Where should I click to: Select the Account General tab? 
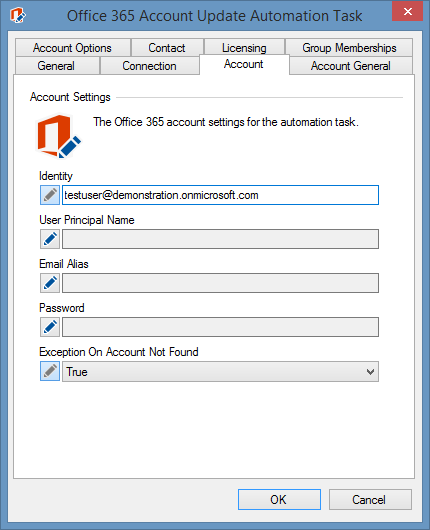(x=351, y=66)
